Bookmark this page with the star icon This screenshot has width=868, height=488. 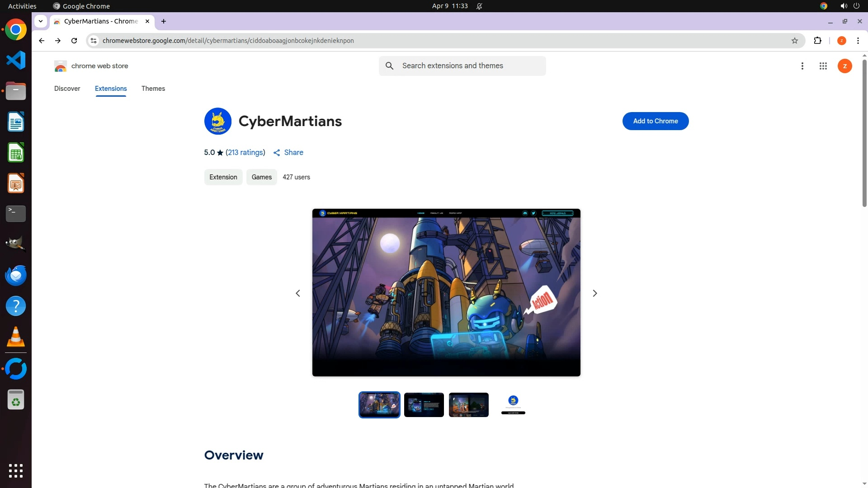tap(794, 41)
